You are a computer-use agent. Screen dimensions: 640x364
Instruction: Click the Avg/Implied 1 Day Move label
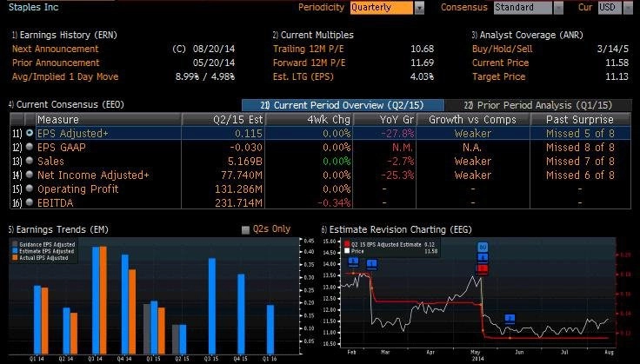[x=65, y=76]
